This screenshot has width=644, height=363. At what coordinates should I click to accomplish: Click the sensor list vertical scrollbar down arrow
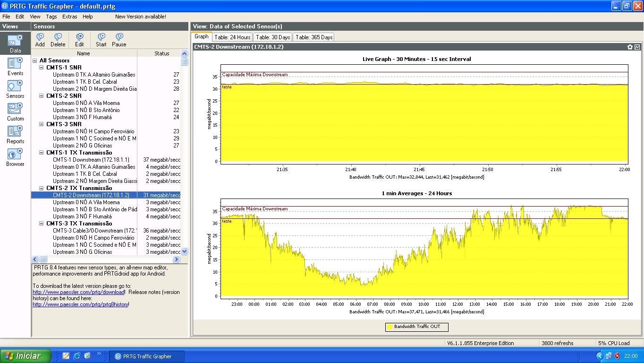185,251
